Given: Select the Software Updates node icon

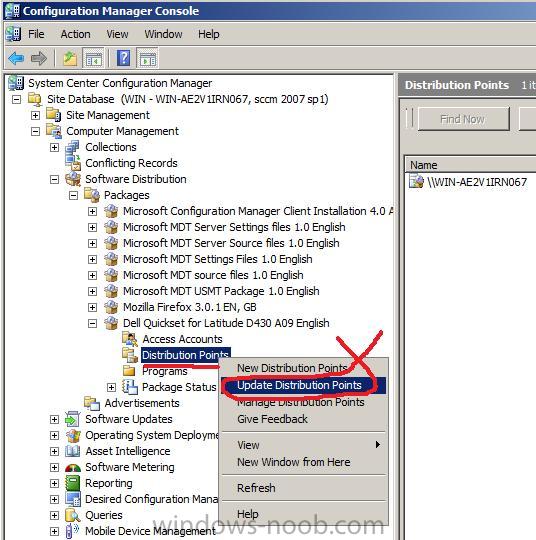Looking at the screenshot, I should (73, 419).
